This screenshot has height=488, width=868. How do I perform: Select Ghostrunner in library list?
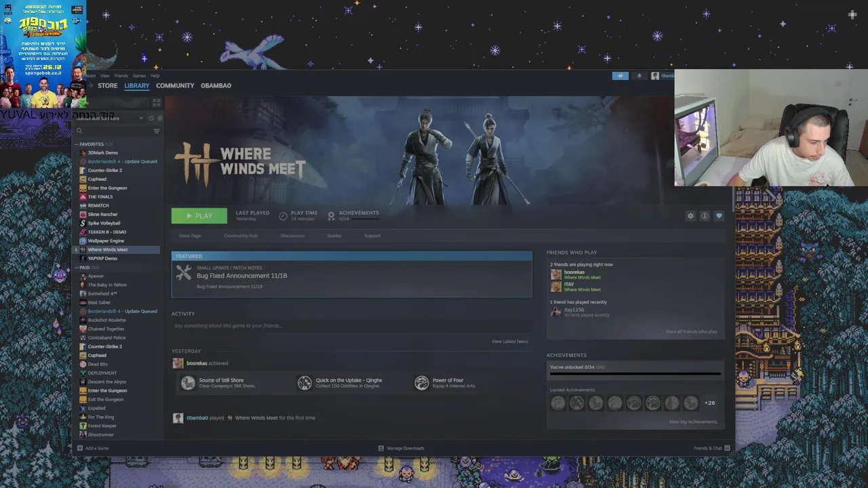100,434
